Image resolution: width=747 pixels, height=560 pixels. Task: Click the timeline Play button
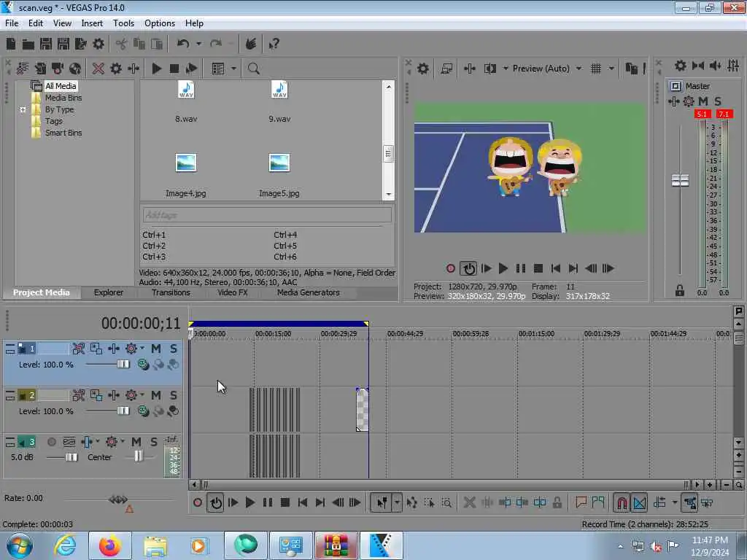pos(249,502)
